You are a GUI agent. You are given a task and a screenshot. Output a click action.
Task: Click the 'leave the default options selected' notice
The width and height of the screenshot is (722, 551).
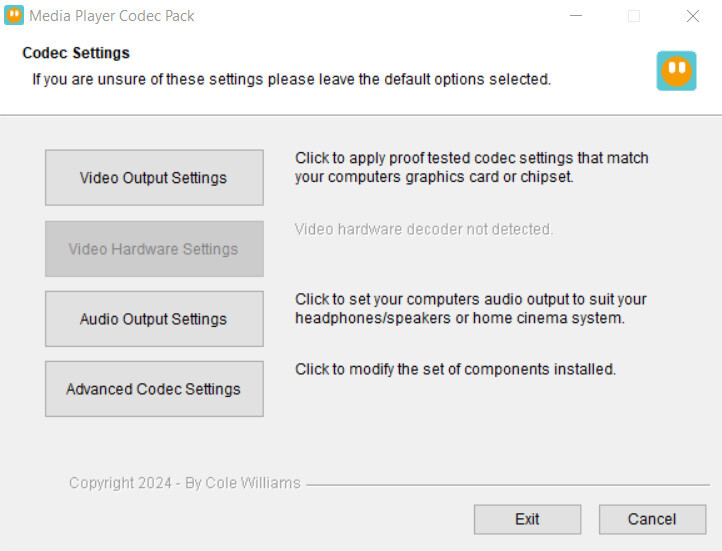tap(291, 79)
